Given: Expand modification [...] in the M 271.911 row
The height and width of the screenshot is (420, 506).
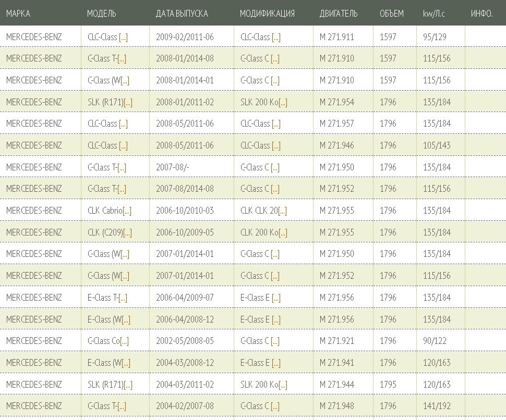Looking at the screenshot, I should tap(276, 38).
